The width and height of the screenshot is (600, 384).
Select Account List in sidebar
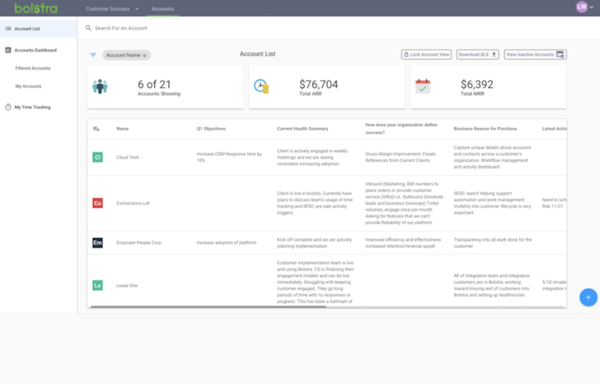(x=38, y=29)
